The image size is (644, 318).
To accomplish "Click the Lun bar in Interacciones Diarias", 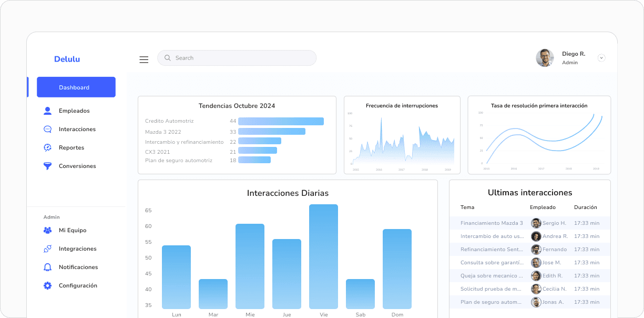I will pos(176,277).
